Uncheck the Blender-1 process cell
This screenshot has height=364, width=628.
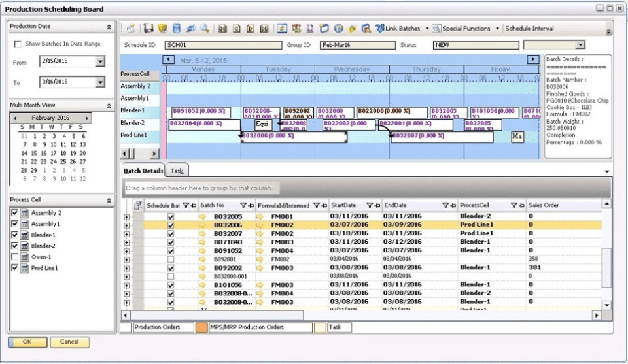click(x=14, y=235)
